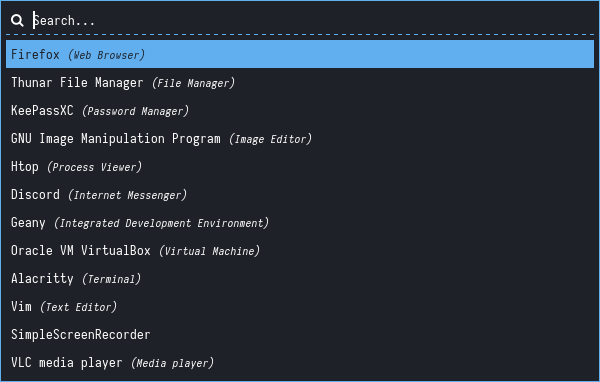This screenshot has height=382, width=600.
Task: Select KeePassXC password manager entry
Action: pos(300,110)
